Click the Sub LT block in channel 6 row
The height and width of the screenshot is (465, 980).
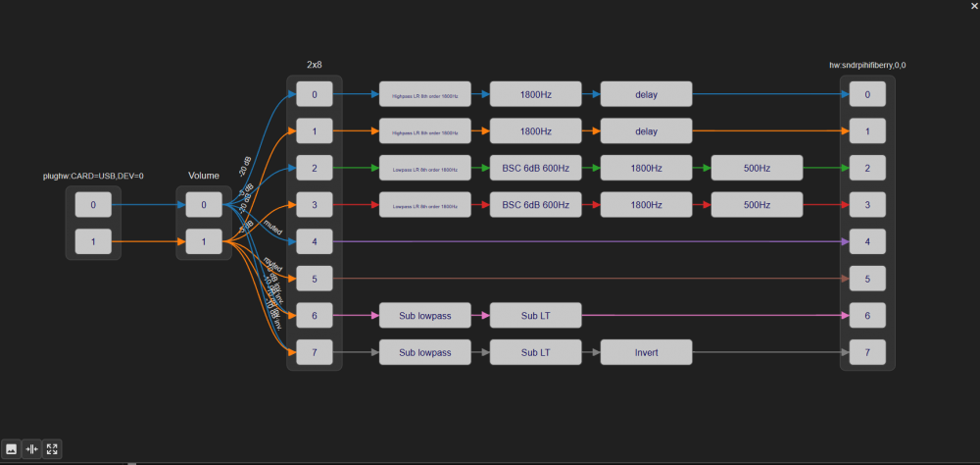(536, 315)
